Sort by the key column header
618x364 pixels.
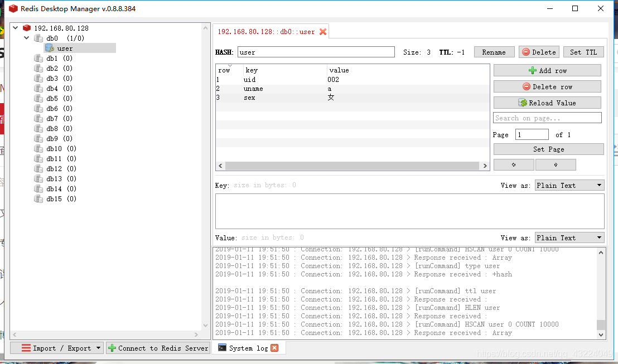pos(285,70)
